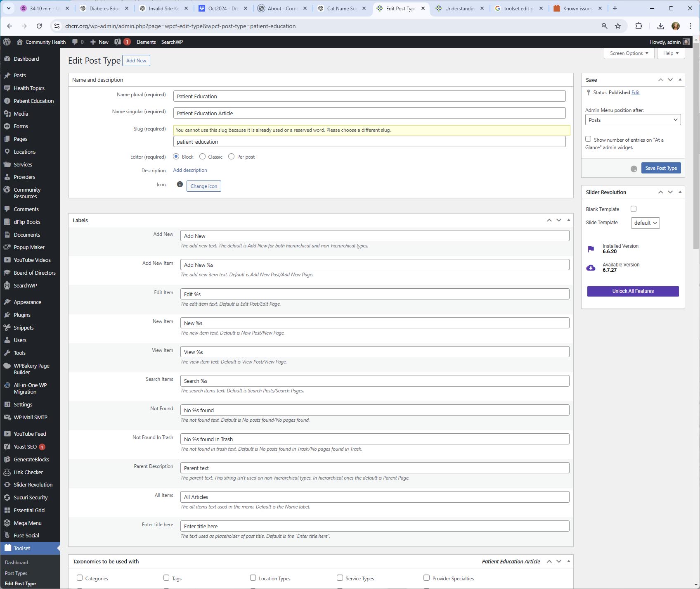
Task: Open Essential Grid in sidebar
Action: pos(30,510)
